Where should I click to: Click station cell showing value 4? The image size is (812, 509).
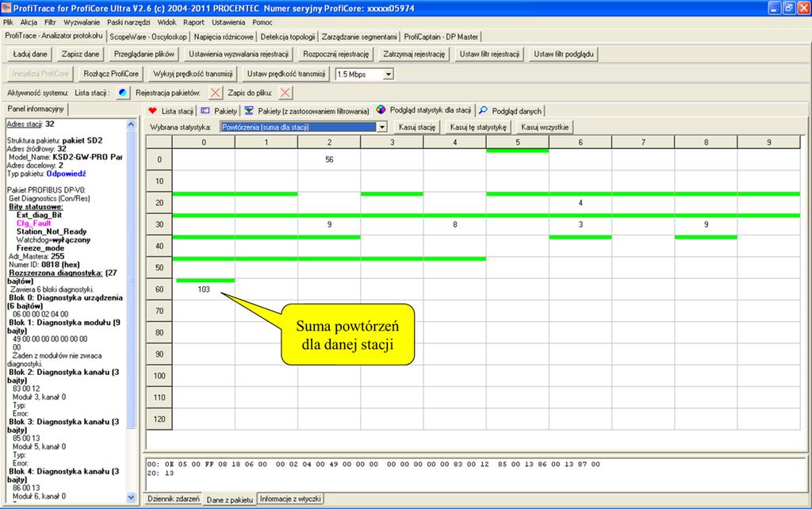tap(580, 203)
